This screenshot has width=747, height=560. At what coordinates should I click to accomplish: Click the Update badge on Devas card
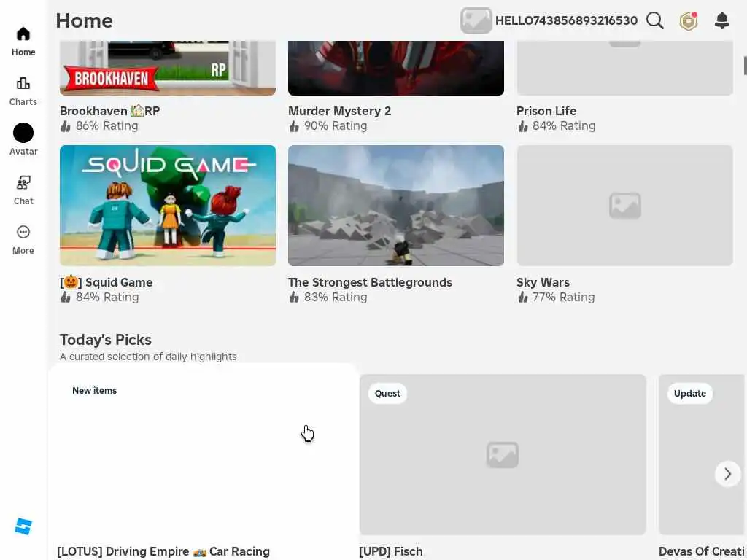click(690, 393)
